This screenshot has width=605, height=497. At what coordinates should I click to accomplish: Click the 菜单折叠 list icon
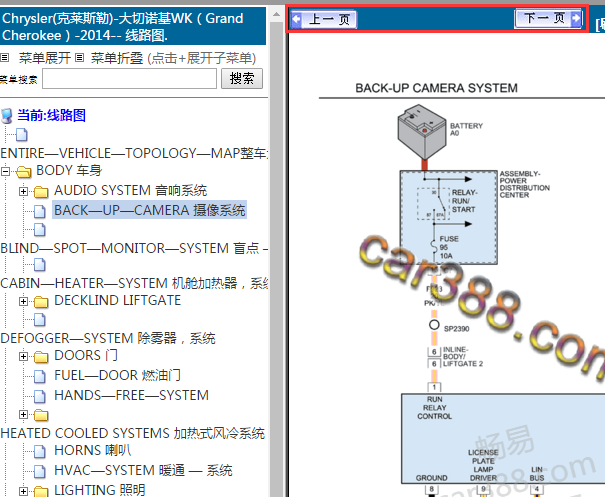tap(79, 58)
